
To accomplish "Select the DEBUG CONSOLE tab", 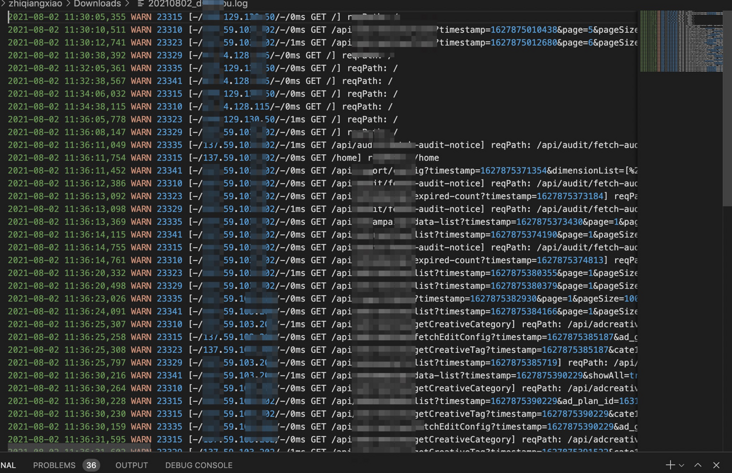I will coord(198,465).
